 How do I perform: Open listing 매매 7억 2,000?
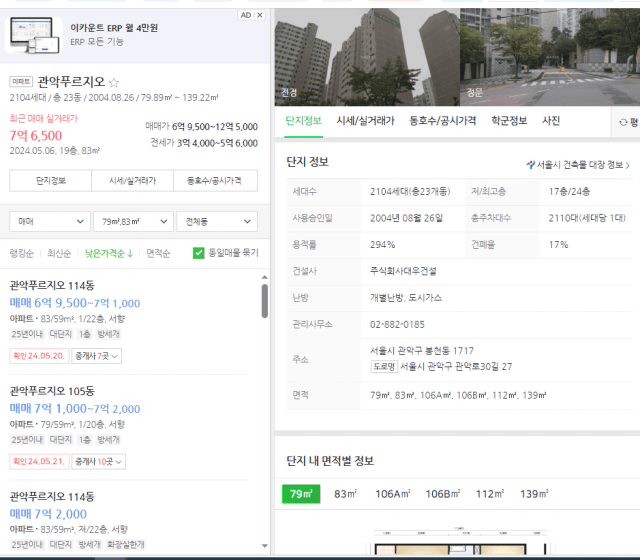coord(48,514)
